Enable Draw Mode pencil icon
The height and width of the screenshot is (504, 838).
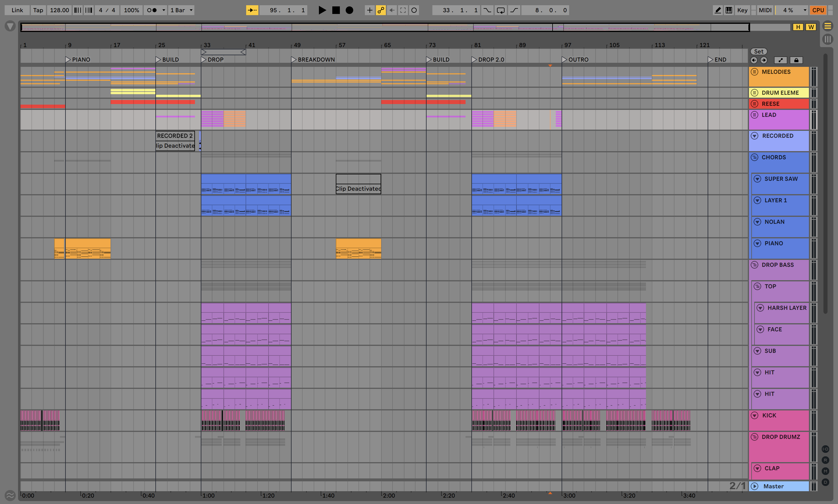[717, 10]
